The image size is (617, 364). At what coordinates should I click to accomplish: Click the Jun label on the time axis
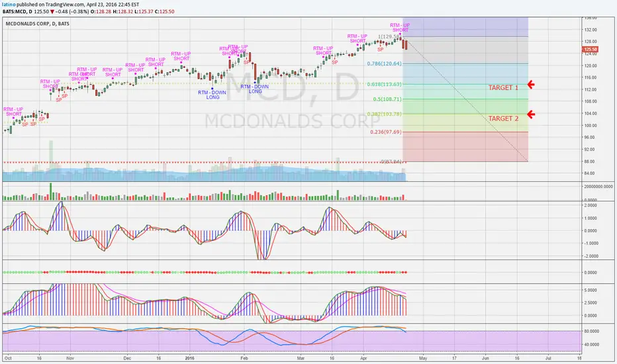[485, 359]
